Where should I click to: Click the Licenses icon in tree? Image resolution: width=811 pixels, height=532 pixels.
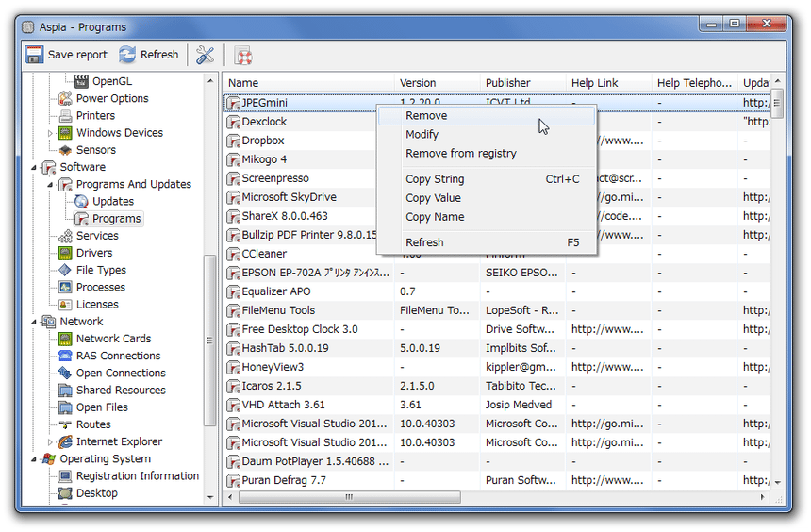(65, 305)
